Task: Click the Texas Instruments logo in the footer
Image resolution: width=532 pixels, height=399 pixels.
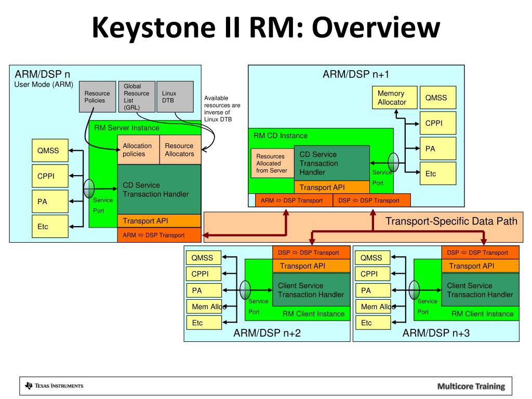Action: 54,386
